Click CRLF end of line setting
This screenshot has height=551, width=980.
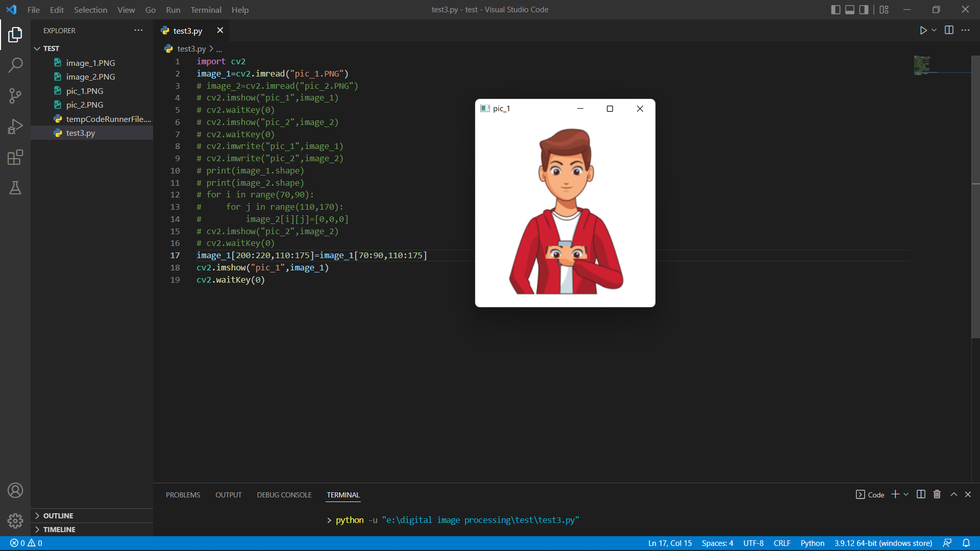(x=782, y=543)
